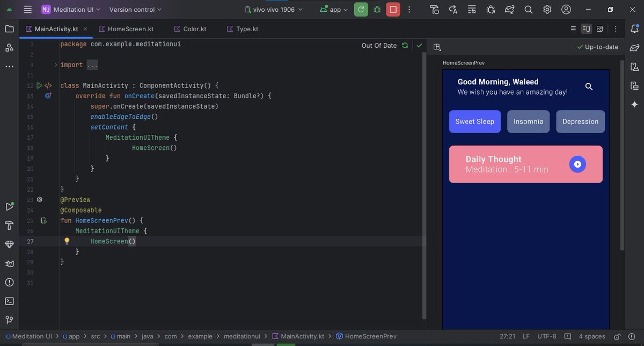Screen dimensions: 644x346
Task: Switch to the Color.kt tab
Action: [x=189, y=29]
